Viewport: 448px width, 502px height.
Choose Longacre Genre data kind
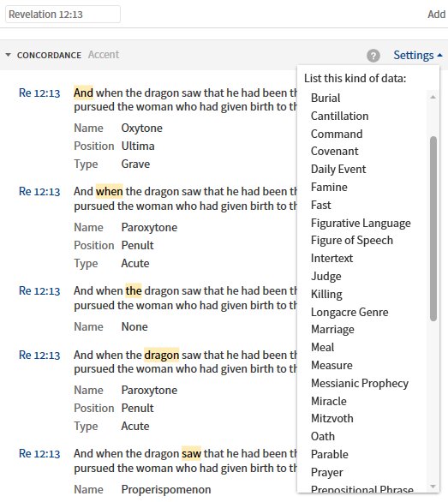[x=349, y=312]
